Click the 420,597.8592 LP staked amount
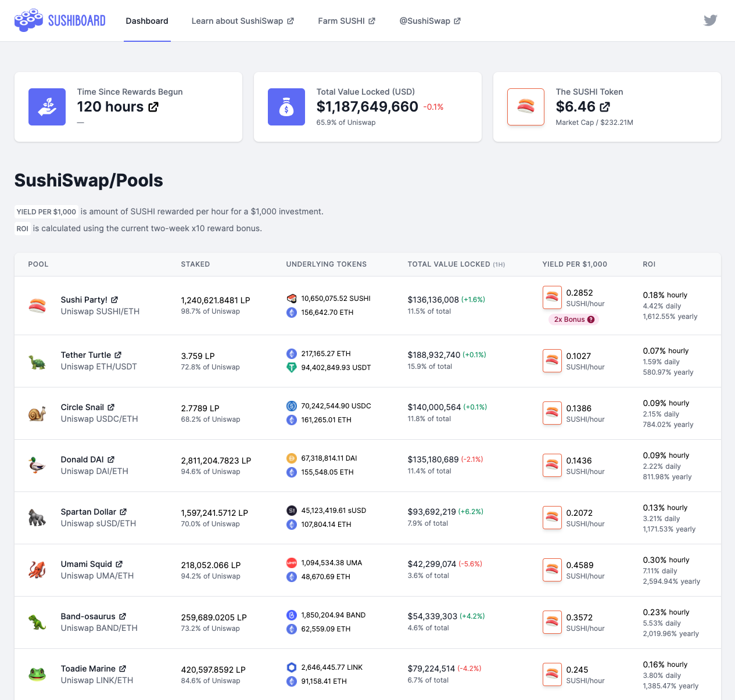The width and height of the screenshot is (735, 700). [213, 670]
